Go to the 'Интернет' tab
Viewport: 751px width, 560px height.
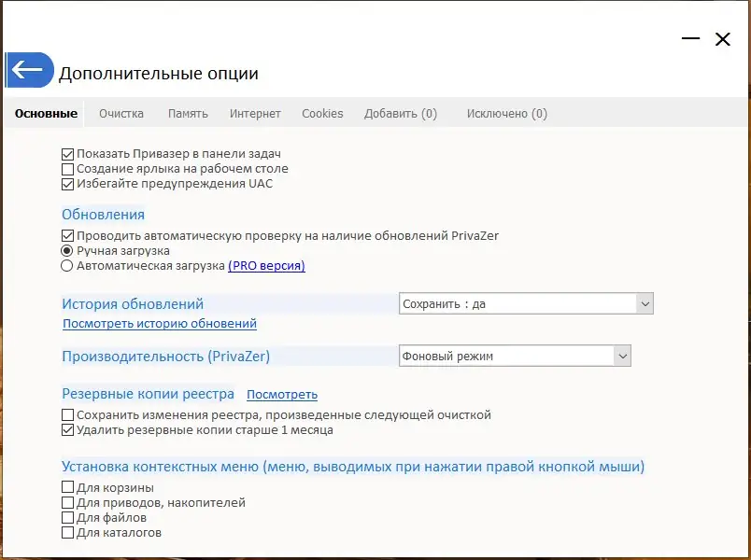point(255,114)
